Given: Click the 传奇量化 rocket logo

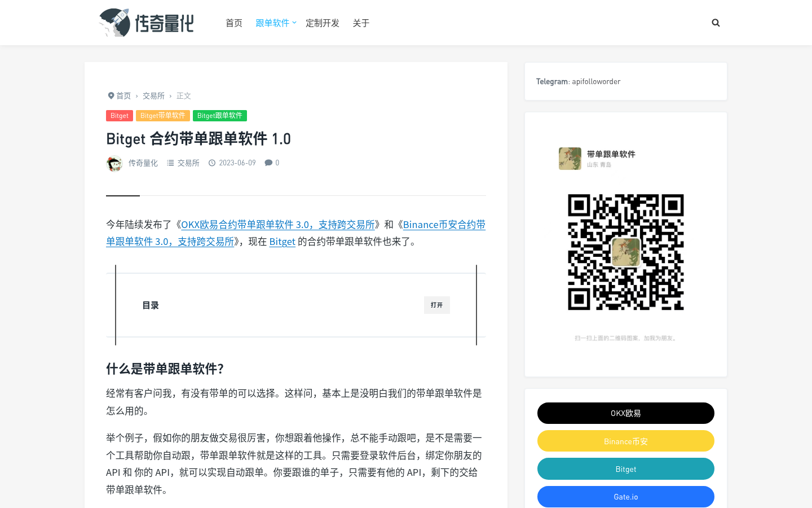Looking at the screenshot, I should pyautogui.click(x=146, y=23).
